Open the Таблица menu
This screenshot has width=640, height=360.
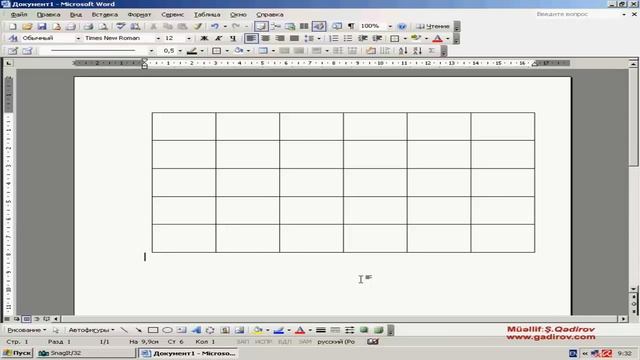207,14
